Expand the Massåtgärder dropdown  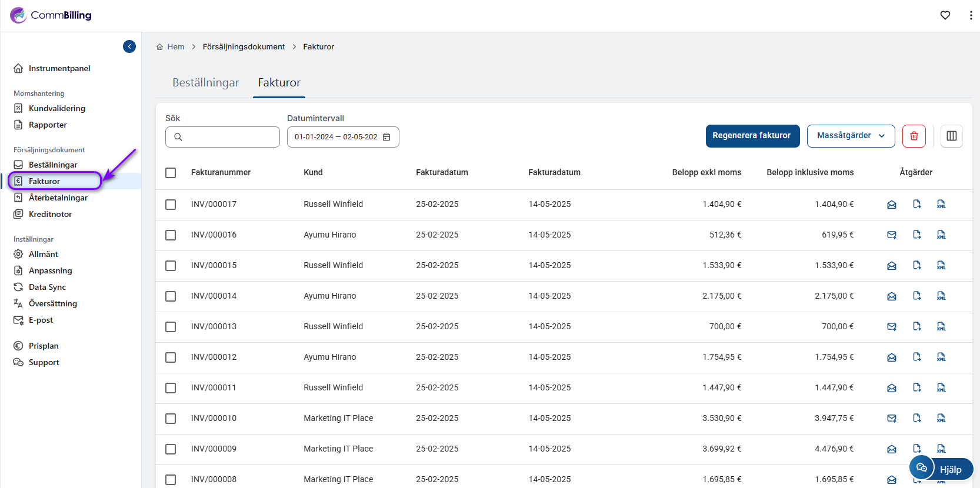[x=851, y=136]
